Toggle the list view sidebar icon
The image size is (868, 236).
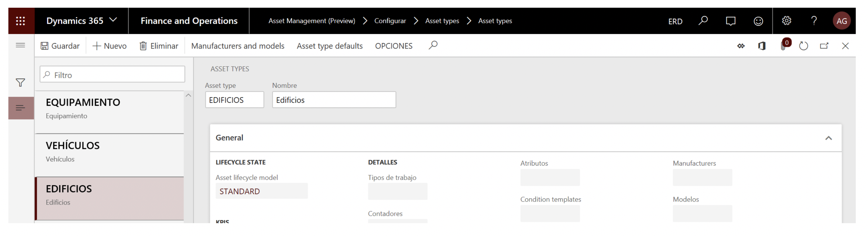21,108
